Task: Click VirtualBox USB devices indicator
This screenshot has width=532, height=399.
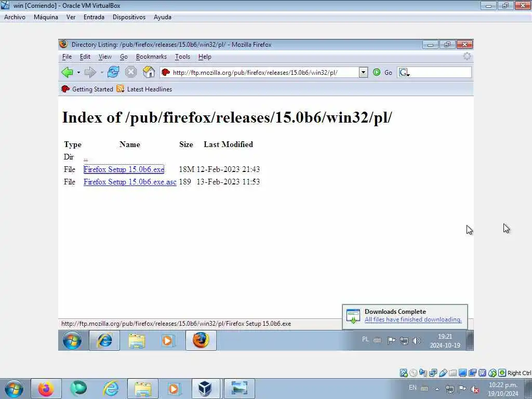Action: (x=443, y=373)
